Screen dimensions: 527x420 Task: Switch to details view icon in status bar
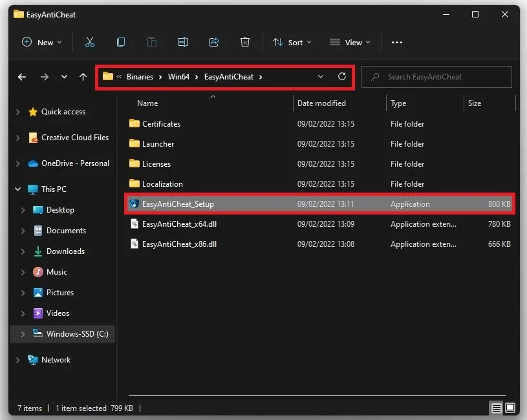pos(497,408)
